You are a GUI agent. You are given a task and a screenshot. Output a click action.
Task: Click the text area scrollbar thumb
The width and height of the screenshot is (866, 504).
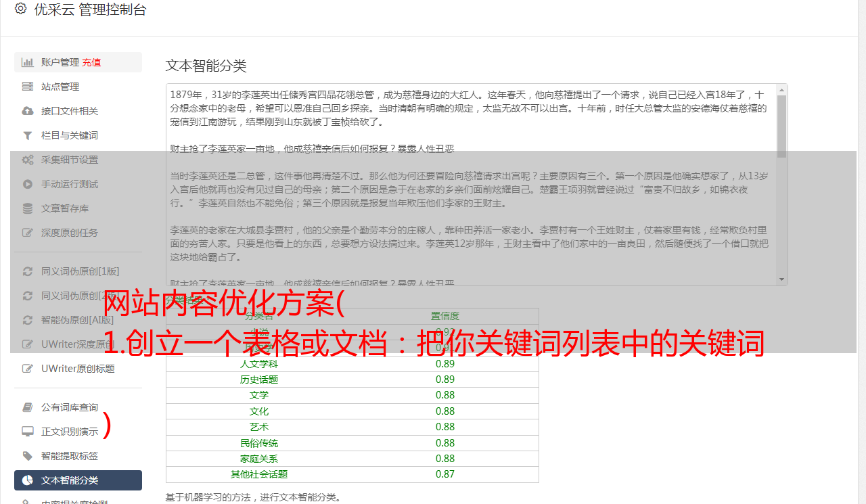(782, 126)
